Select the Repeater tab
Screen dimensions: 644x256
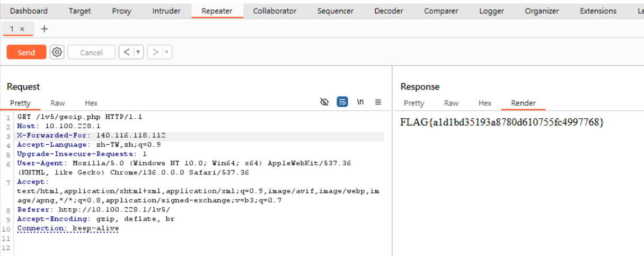click(x=217, y=11)
